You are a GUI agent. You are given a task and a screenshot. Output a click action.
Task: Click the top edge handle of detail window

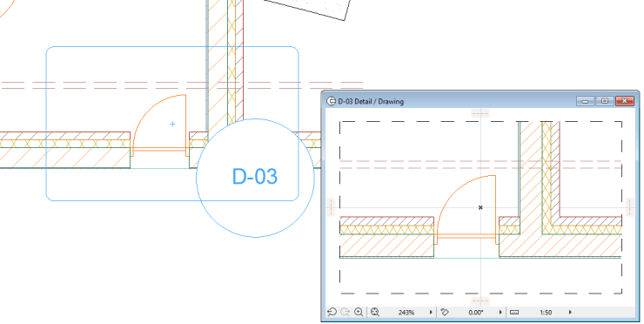[480, 113]
